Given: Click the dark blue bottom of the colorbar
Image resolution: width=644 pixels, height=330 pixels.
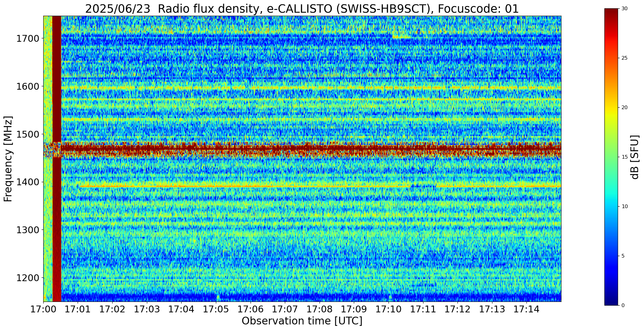Looking at the screenshot, I should click(612, 300).
